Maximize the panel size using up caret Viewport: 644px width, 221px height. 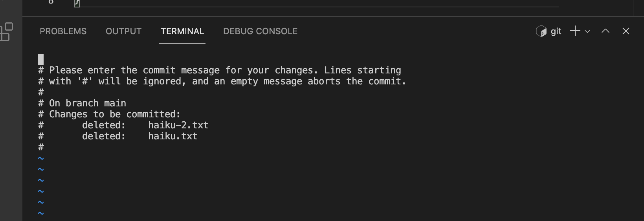(605, 31)
